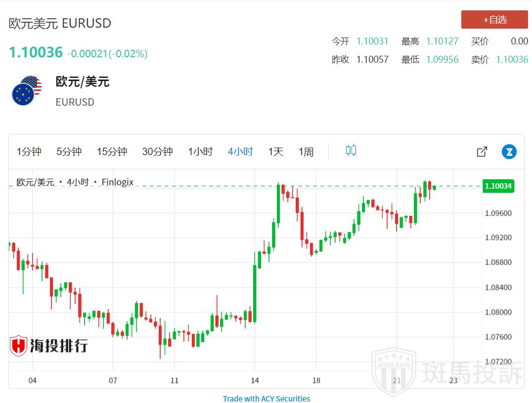Image resolution: width=532 pixels, height=403 pixels.
Task: Open the candlestick chart type selector
Action: (351, 151)
